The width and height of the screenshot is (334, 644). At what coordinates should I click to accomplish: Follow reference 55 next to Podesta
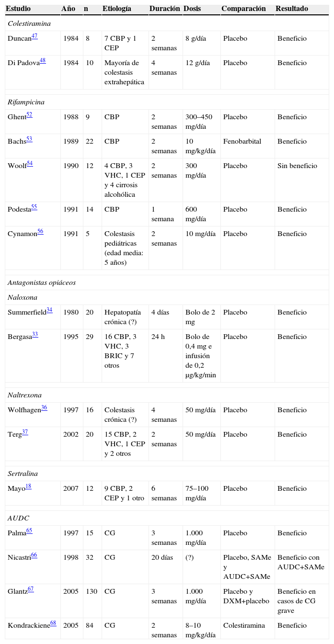click(x=34, y=206)
